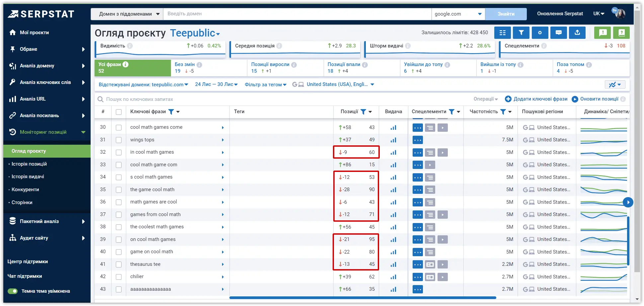Click info icon next to Видимість
Screen dimensions: 644x306
pos(130,46)
